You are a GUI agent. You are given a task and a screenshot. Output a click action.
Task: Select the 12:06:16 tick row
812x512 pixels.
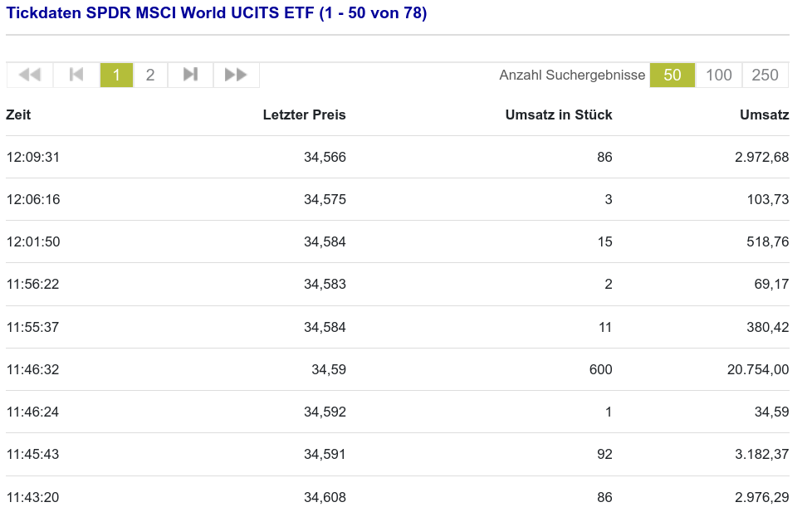(x=33, y=199)
